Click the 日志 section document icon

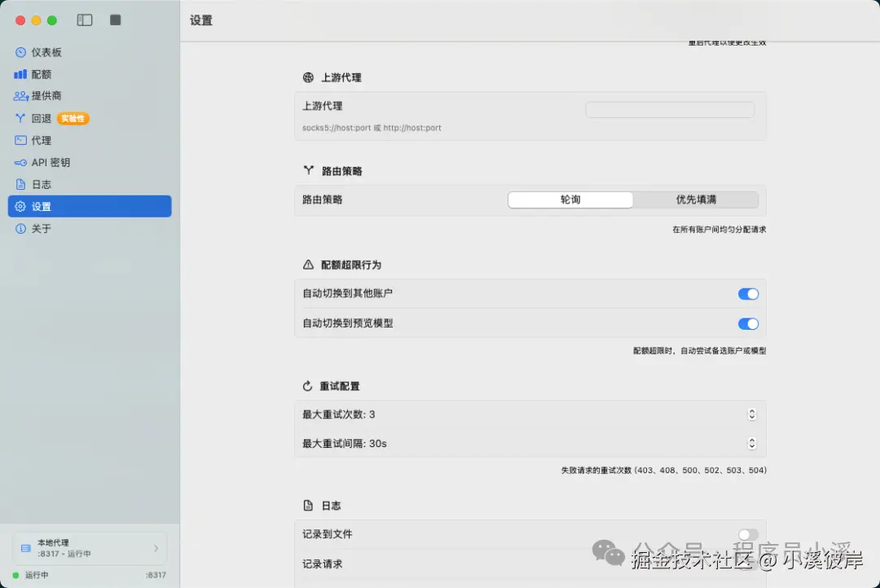[308, 506]
